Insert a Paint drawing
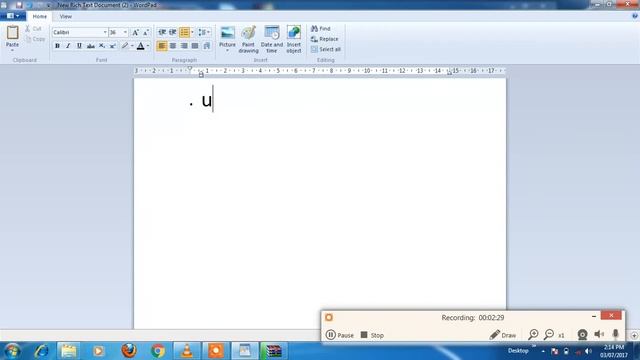The width and height of the screenshot is (640, 360). click(x=248, y=39)
